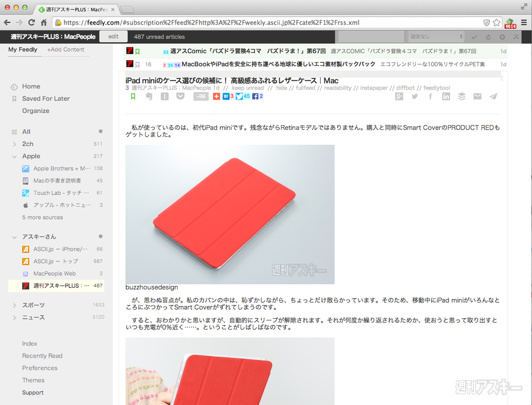This screenshot has width=532, height=405.
Task: Bookmark page with the star icon
Action: 496,22
